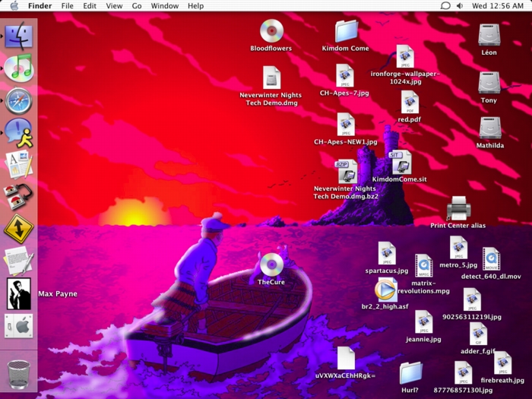
Task: Select the red.pdf document
Action: [x=410, y=102]
